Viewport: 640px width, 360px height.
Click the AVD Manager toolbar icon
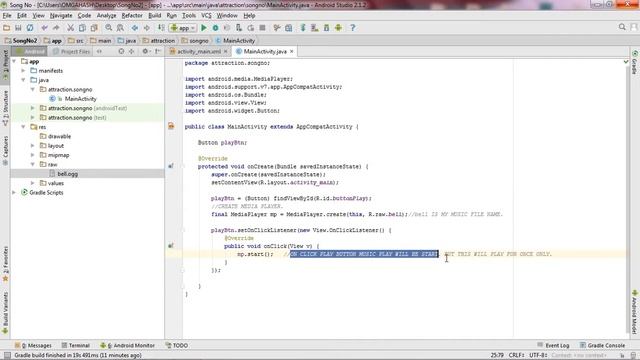pos(315,28)
